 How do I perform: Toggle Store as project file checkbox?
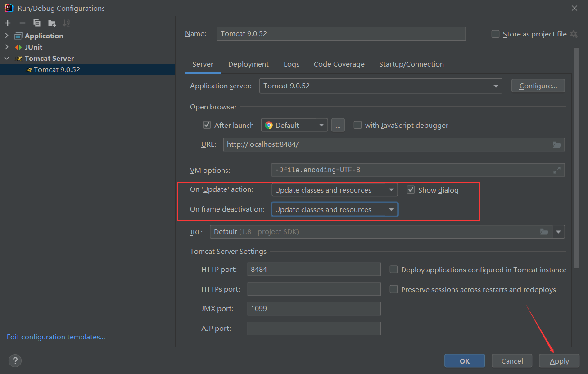pos(496,34)
